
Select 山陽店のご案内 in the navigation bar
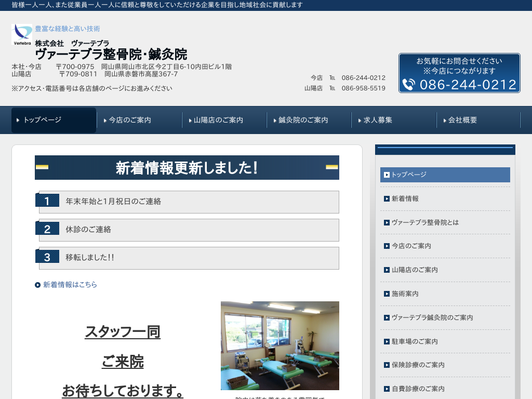point(224,120)
